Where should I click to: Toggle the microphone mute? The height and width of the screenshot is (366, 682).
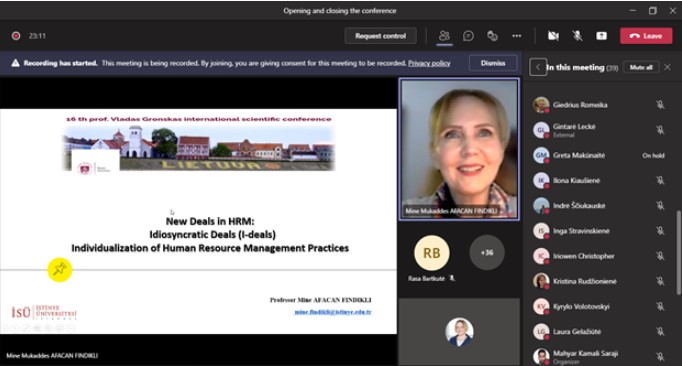[577, 36]
